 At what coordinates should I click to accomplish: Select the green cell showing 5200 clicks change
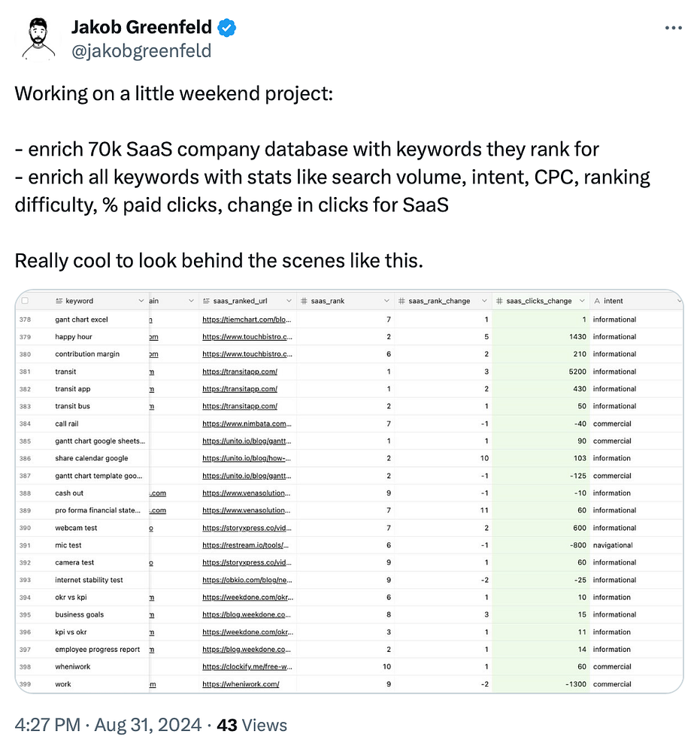point(541,371)
